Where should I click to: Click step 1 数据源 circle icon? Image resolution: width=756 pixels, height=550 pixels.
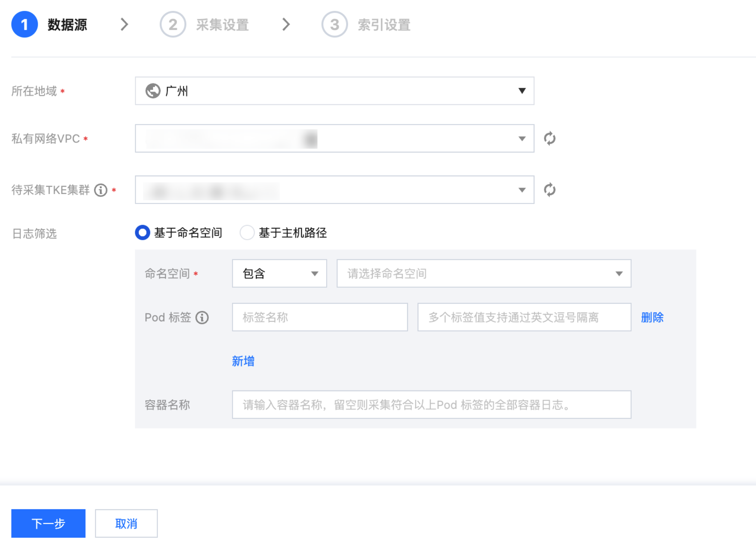click(x=25, y=25)
